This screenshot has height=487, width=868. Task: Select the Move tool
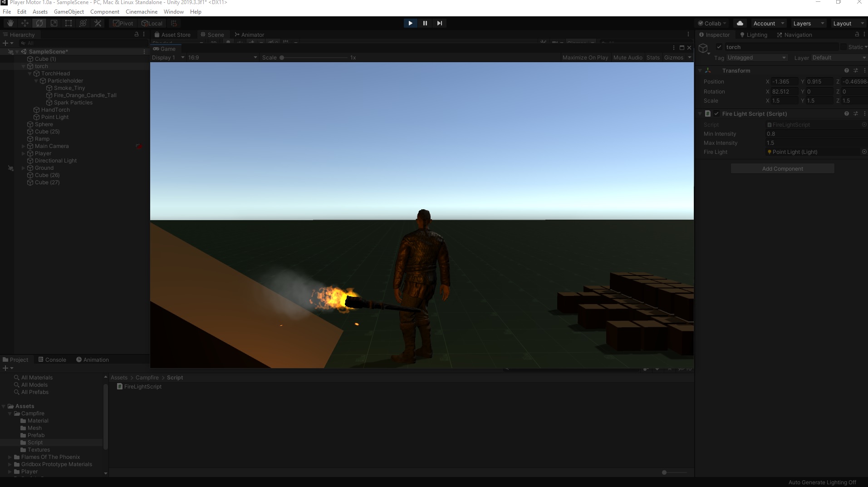coord(24,23)
